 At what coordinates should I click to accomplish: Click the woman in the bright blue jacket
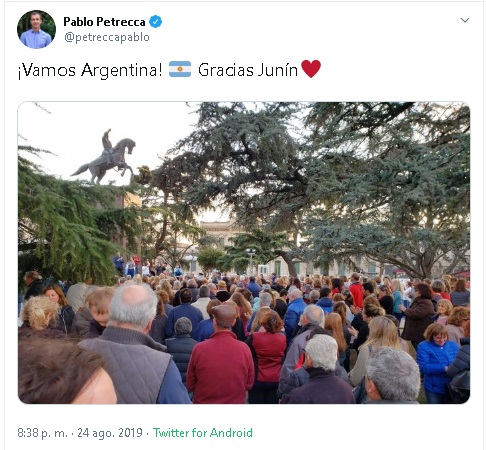tap(437, 363)
